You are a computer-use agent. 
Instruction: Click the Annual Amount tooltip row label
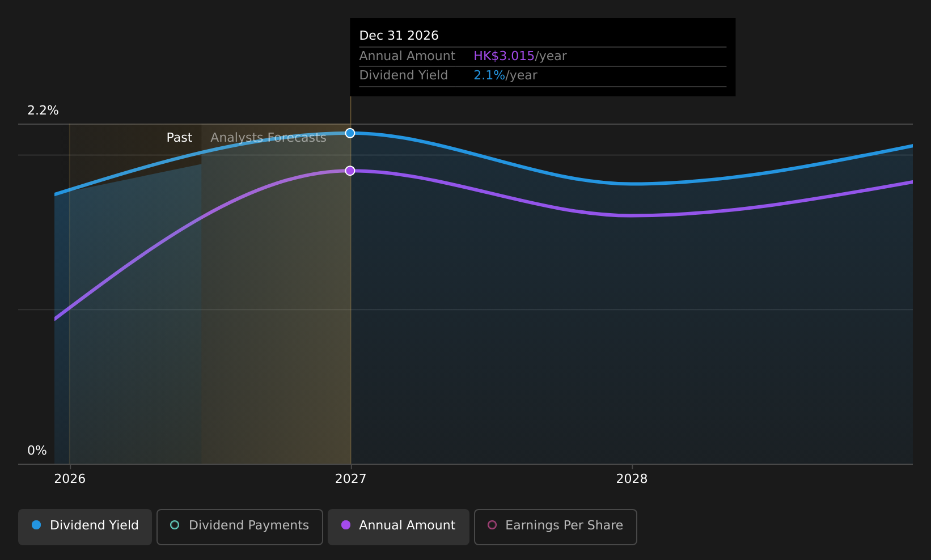pos(407,56)
